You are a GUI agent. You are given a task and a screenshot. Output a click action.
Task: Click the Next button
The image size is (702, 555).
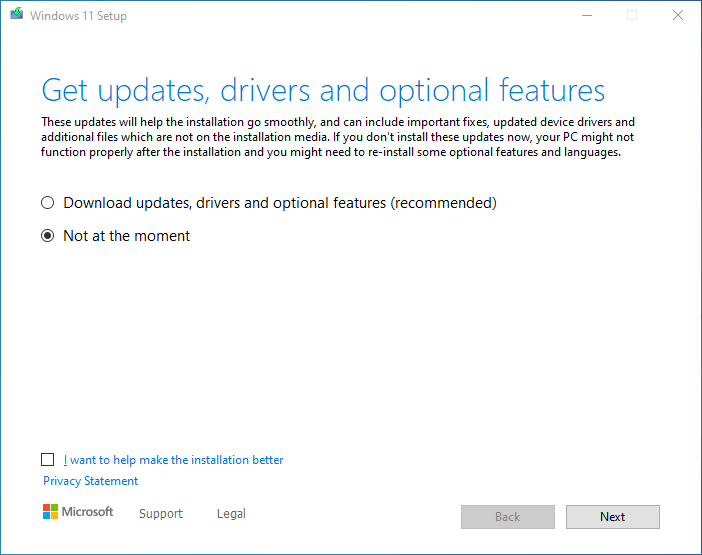pos(612,517)
